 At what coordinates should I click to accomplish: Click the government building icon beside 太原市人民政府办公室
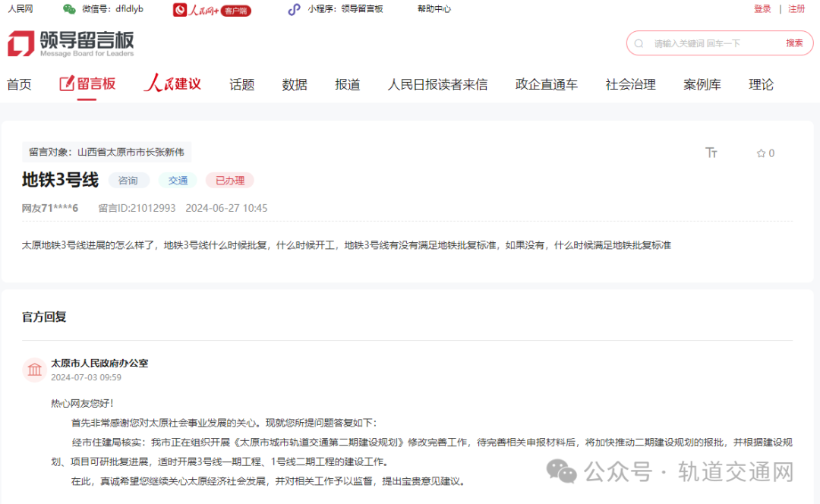point(34,370)
